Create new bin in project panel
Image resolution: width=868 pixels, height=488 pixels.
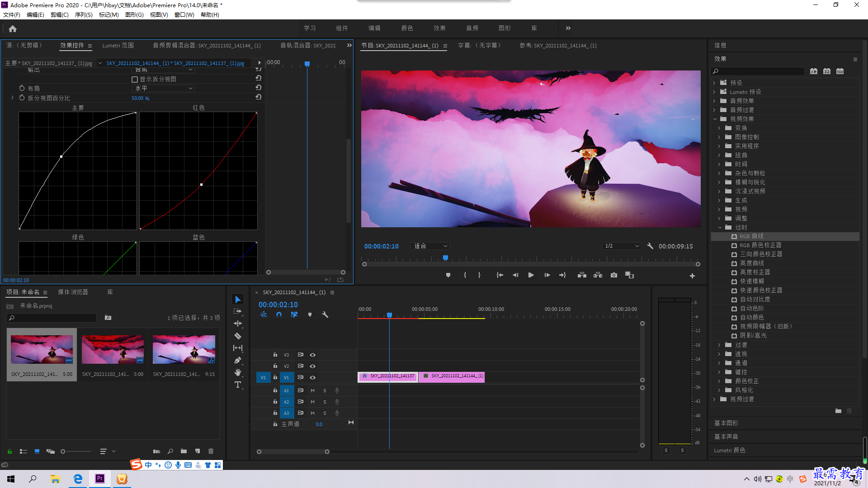(x=184, y=451)
